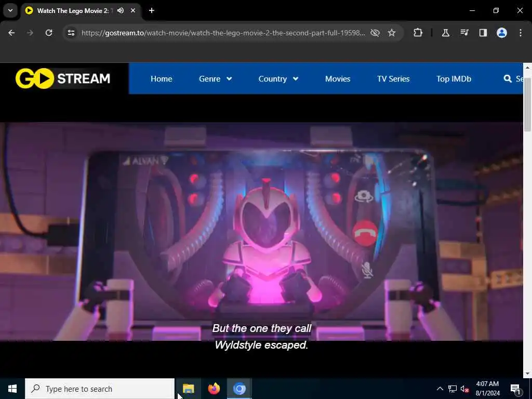Click the Type here to search box
Image resolution: width=532 pixels, height=399 pixels.
100,389
